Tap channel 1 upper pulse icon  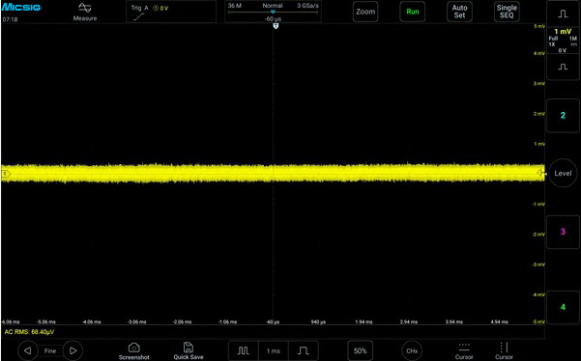click(563, 14)
